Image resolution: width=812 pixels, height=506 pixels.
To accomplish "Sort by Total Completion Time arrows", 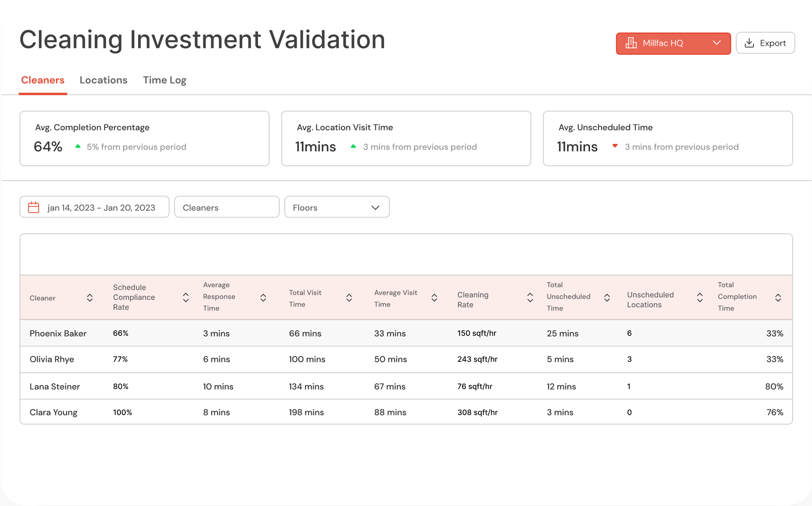I will [778, 298].
